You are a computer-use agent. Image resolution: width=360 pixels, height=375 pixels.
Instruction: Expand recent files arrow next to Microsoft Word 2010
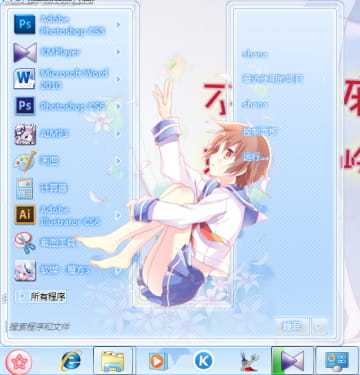[x=118, y=79]
